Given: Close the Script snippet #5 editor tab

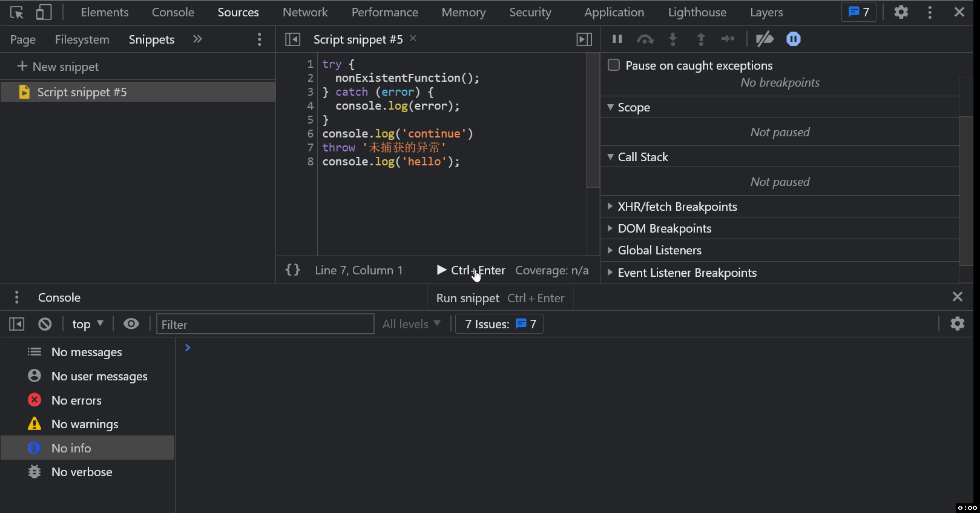Looking at the screenshot, I should coord(413,39).
